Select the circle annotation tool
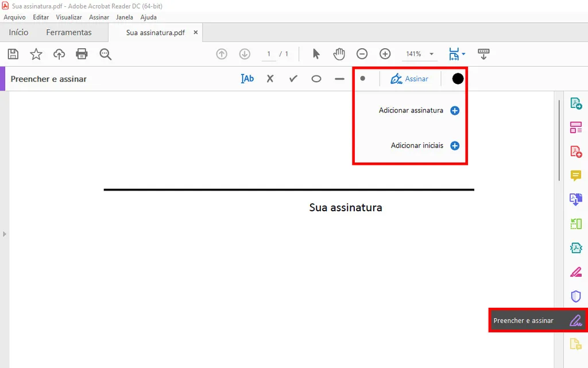 click(316, 79)
